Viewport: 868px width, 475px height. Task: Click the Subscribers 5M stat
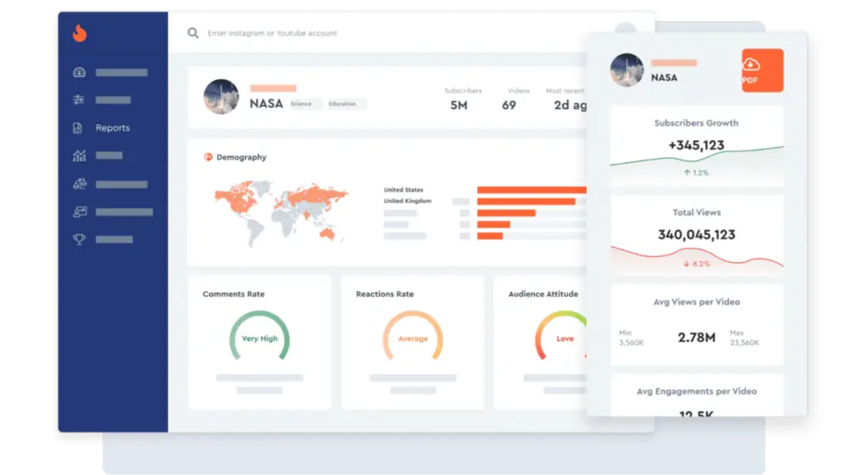point(463,99)
